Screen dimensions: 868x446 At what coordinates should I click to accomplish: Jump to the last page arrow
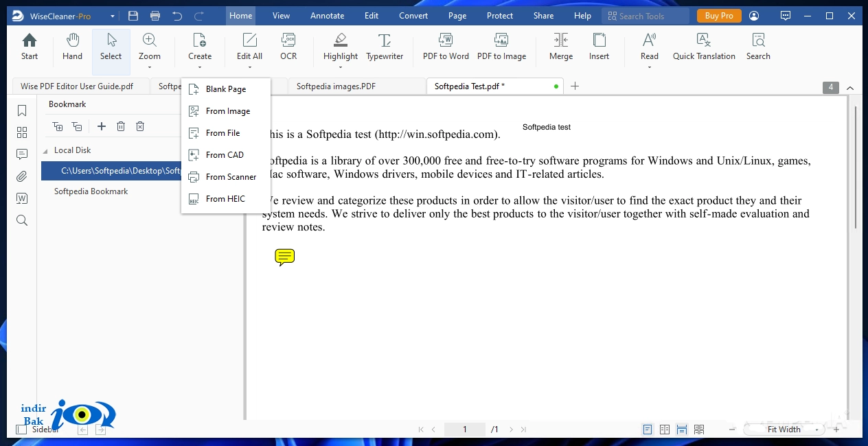click(x=524, y=430)
